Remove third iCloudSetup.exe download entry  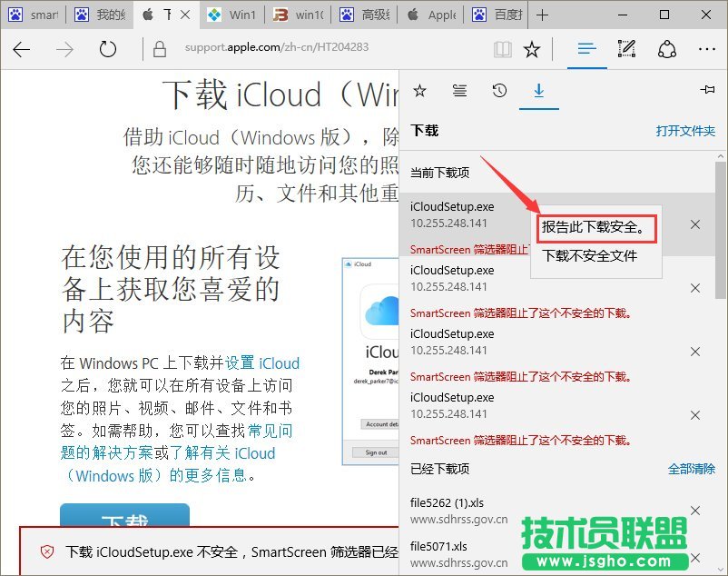(695, 352)
